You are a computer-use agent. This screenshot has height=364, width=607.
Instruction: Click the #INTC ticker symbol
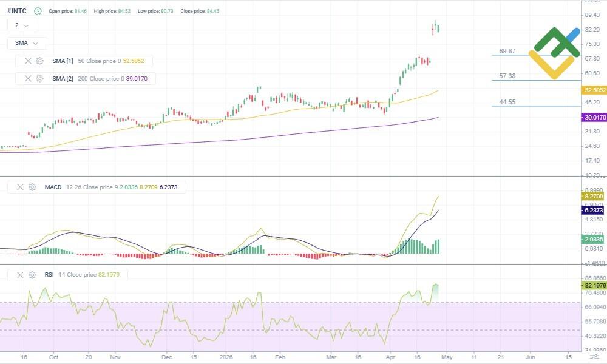click(17, 11)
